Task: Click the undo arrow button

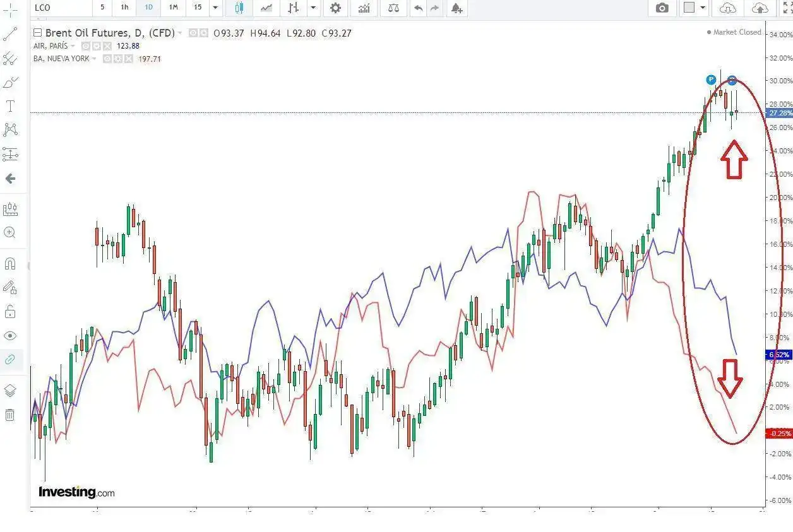Action: (418, 8)
